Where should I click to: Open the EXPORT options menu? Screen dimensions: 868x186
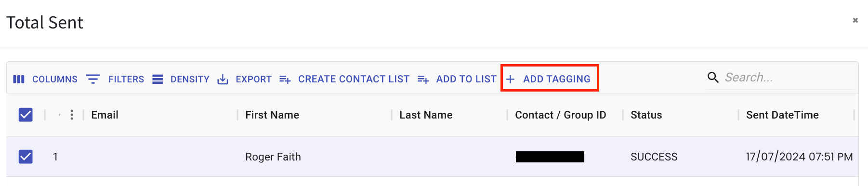click(245, 79)
